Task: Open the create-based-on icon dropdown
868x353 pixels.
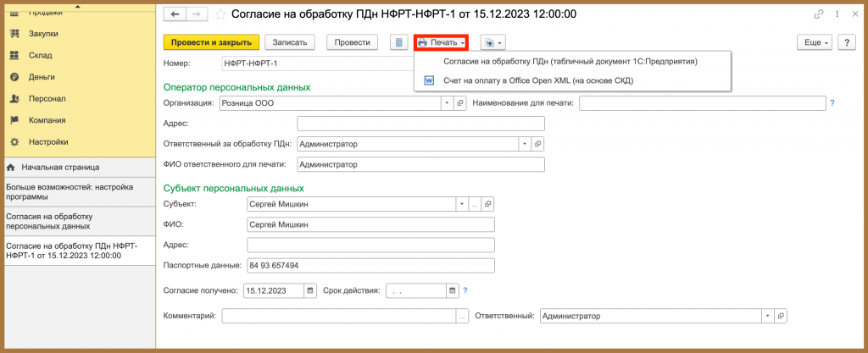Action: (492, 42)
